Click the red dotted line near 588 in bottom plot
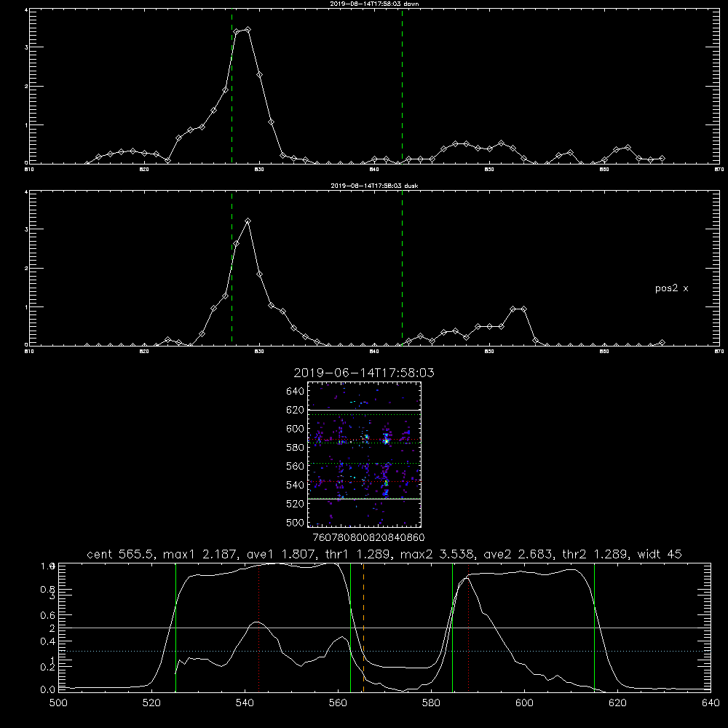Viewport: 728px width, 728px height. point(468,627)
